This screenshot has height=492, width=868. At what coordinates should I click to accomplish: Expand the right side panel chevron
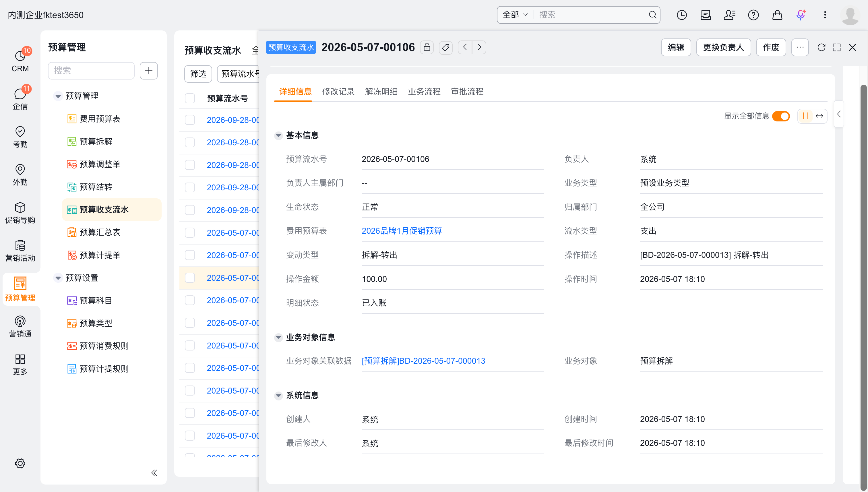click(x=839, y=114)
